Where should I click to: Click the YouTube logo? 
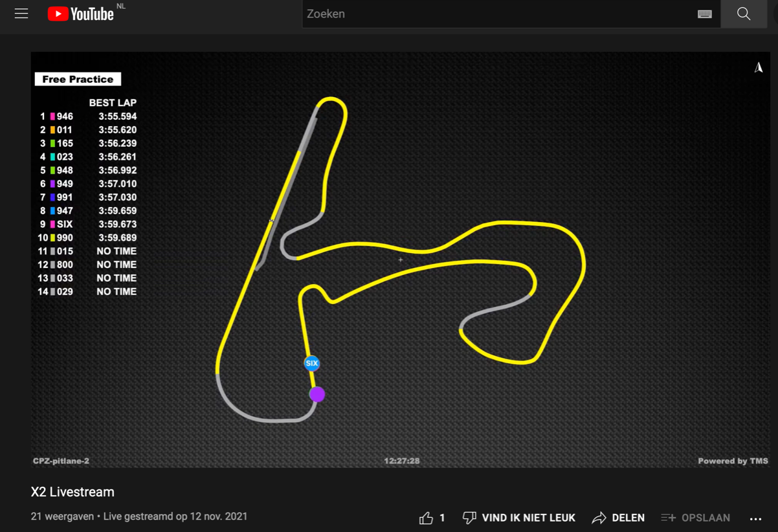point(81,14)
